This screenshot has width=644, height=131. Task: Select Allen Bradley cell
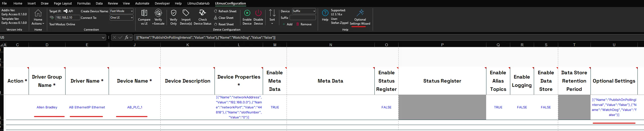pos(47,107)
